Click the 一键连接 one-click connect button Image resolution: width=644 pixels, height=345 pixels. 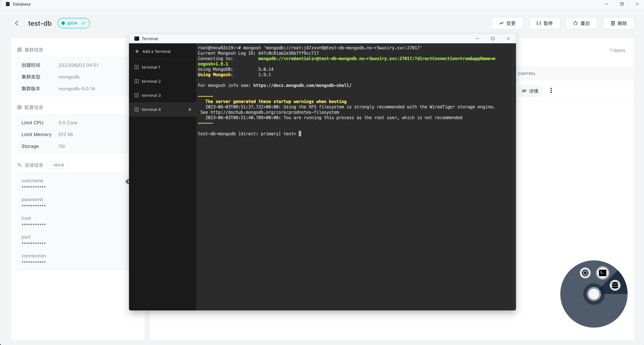57,165
